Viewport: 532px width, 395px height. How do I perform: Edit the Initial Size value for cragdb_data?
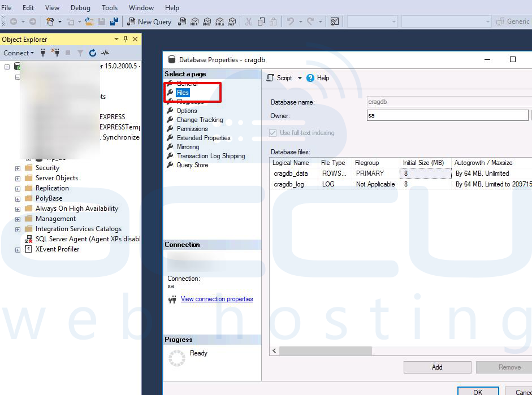click(425, 173)
